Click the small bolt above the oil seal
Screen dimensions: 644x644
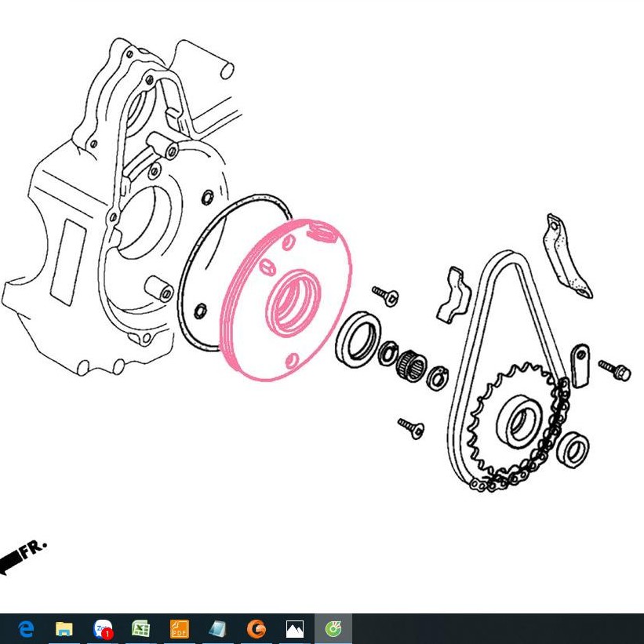(x=386, y=296)
